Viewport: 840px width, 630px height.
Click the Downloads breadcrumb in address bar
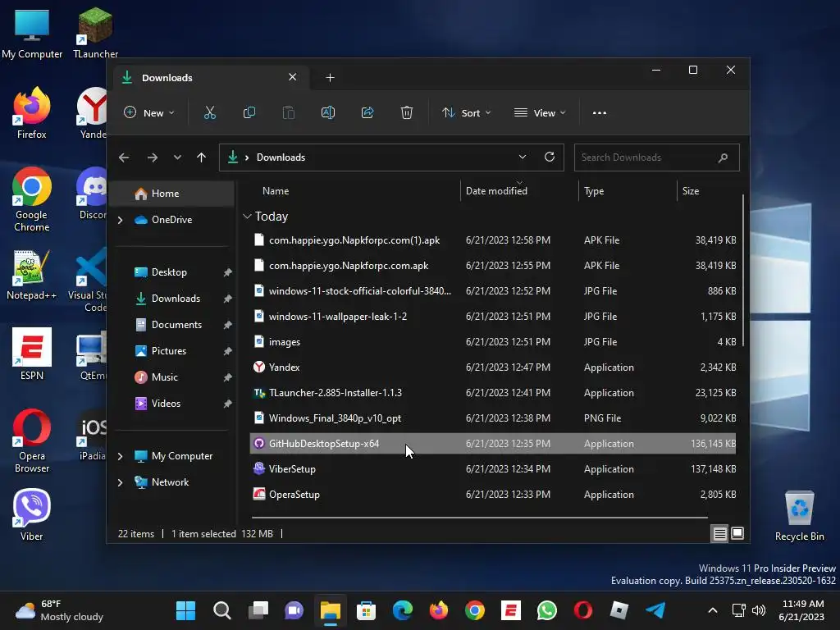(x=281, y=157)
